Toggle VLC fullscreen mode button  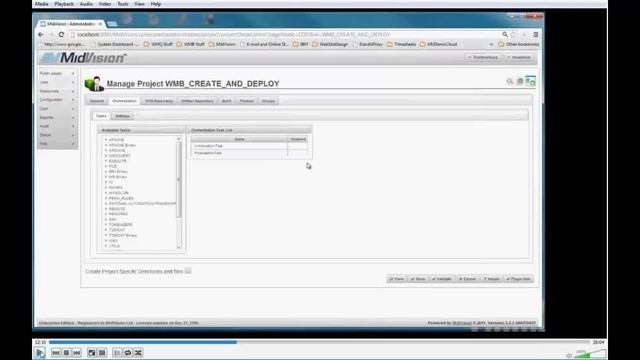point(92,353)
